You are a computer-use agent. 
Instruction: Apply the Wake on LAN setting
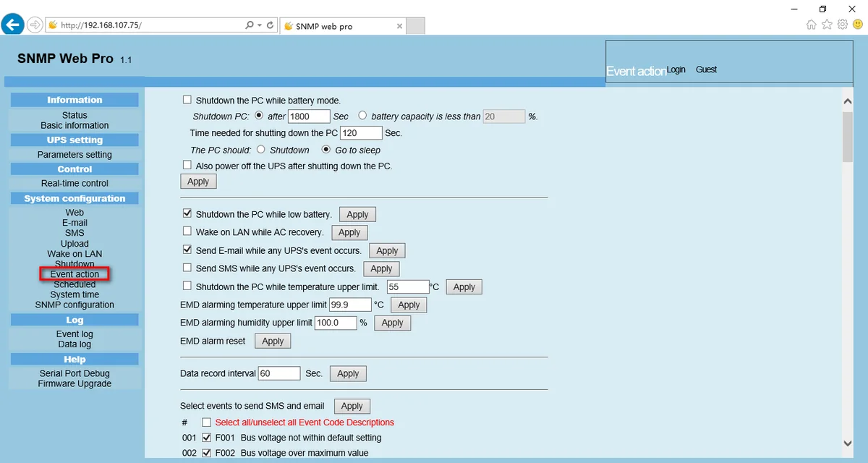coord(349,232)
